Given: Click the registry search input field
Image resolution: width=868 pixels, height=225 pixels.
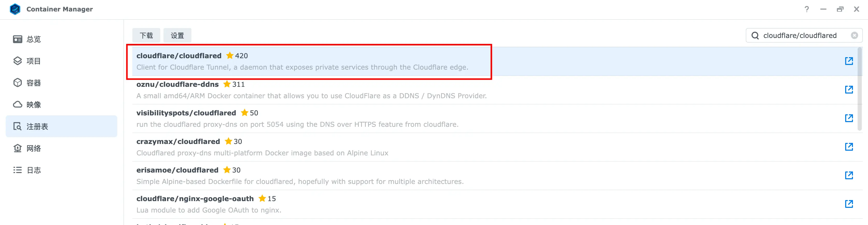Looking at the screenshot, I should (802, 35).
